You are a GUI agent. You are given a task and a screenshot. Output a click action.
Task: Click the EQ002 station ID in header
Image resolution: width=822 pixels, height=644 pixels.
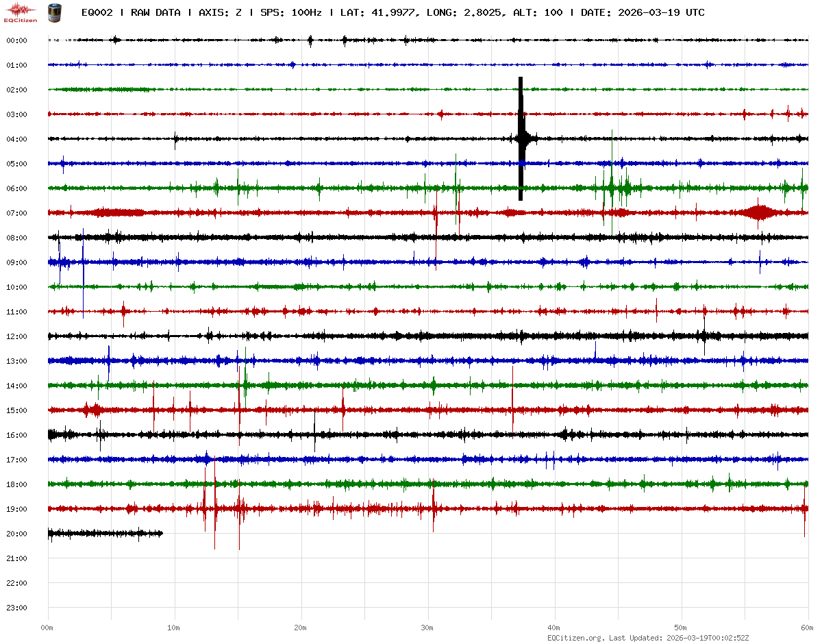pos(98,12)
